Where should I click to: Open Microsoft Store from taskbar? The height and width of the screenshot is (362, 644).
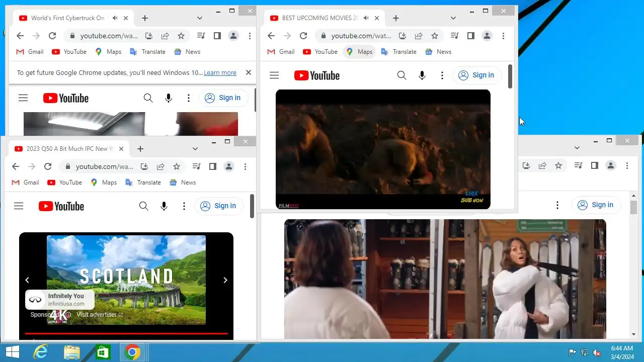pos(102,352)
